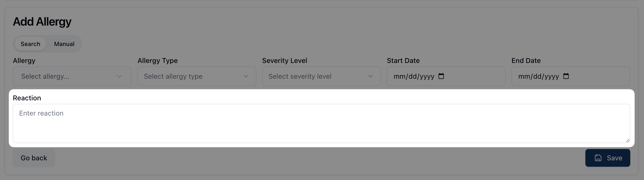
Task: Focus the Start Date mm/dd/yyyy field
Action: click(414, 76)
